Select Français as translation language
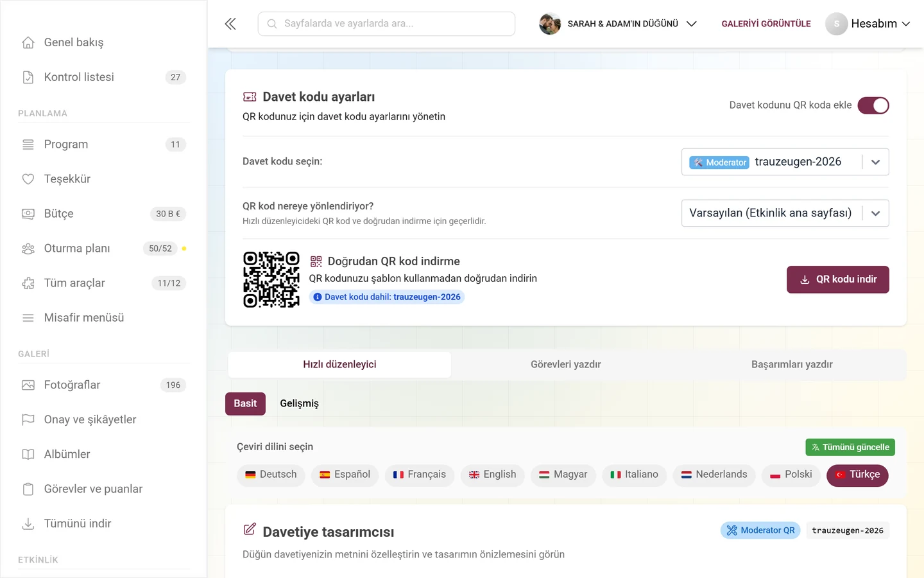The image size is (924, 578). tap(420, 475)
